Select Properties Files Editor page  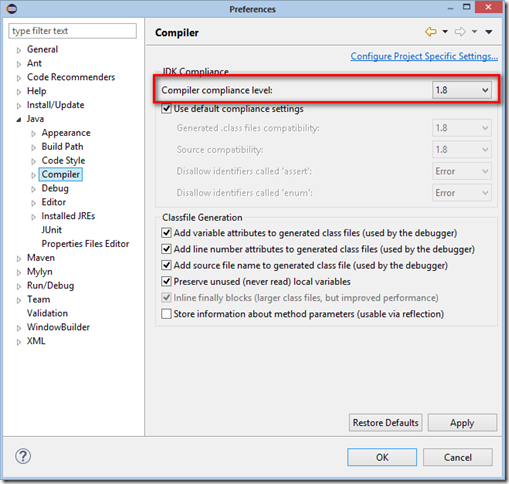click(x=85, y=244)
